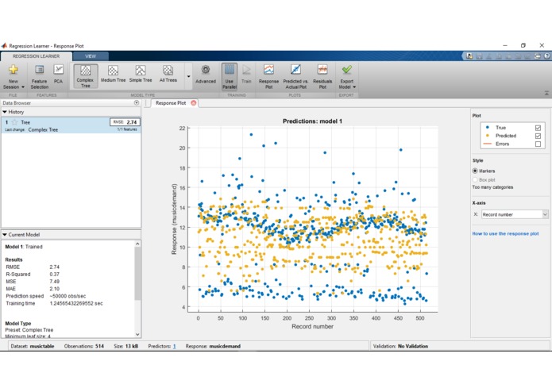Star model 1 Tree as favorite
552x392 pixels.
coord(15,122)
